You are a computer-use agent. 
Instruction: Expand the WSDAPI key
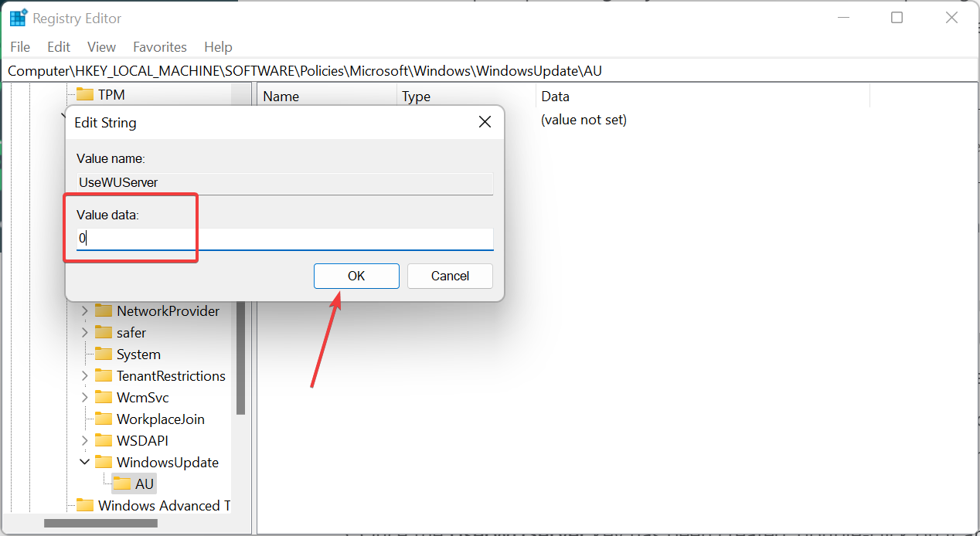click(85, 440)
